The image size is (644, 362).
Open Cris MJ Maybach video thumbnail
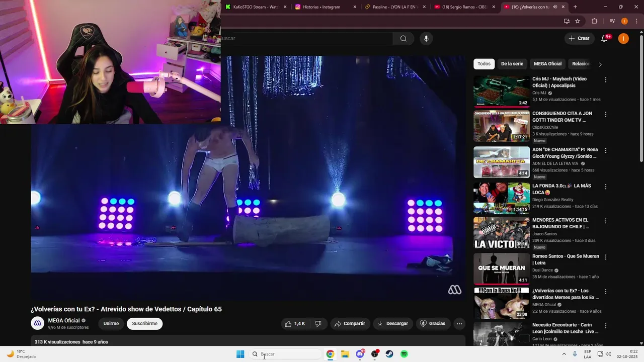[x=502, y=92]
